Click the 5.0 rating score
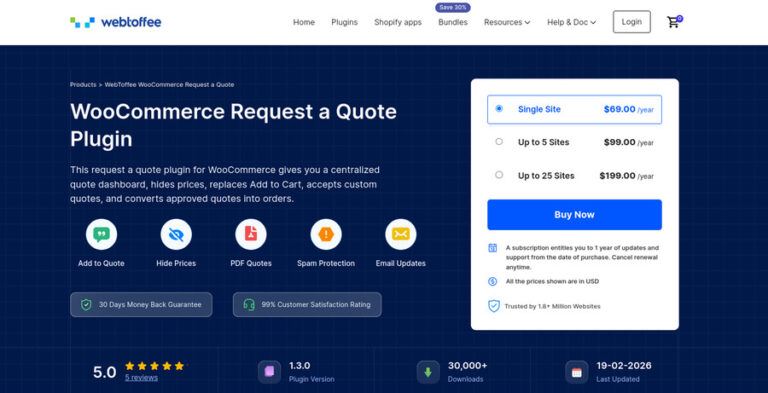 click(x=105, y=372)
